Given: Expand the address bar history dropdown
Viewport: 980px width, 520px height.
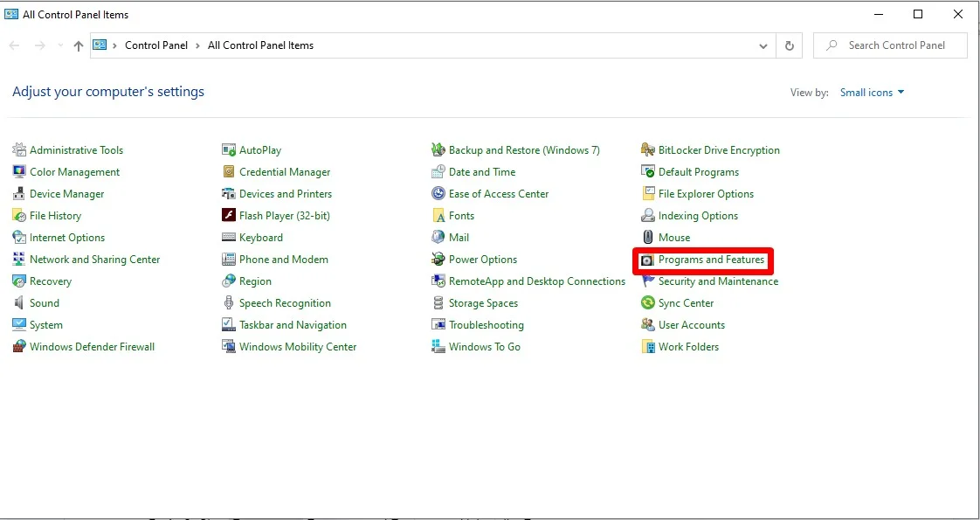Looking at the screenshot, I should [x=763, y=46].
